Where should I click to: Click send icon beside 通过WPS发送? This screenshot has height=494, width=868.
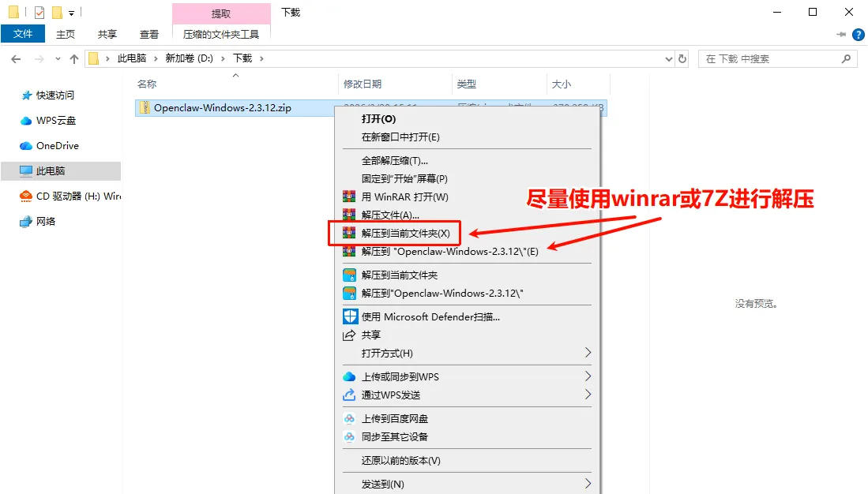[x=349, y=395]
